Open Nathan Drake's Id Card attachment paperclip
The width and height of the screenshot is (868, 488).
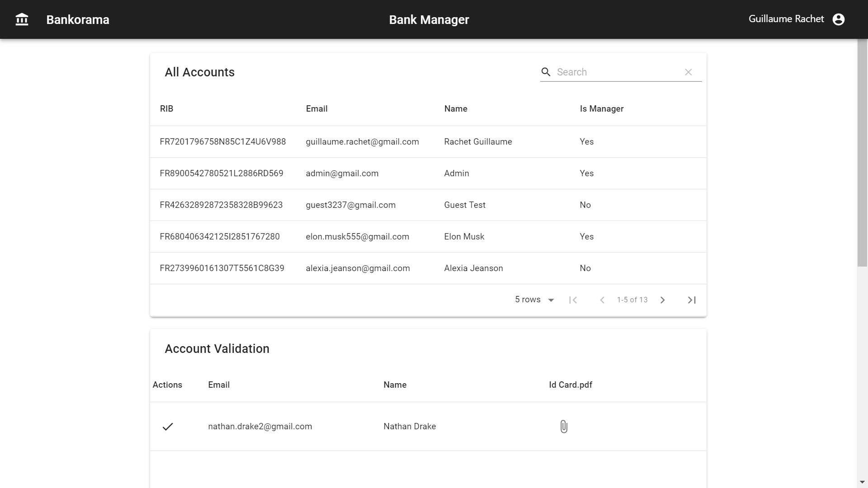point(564,427)
